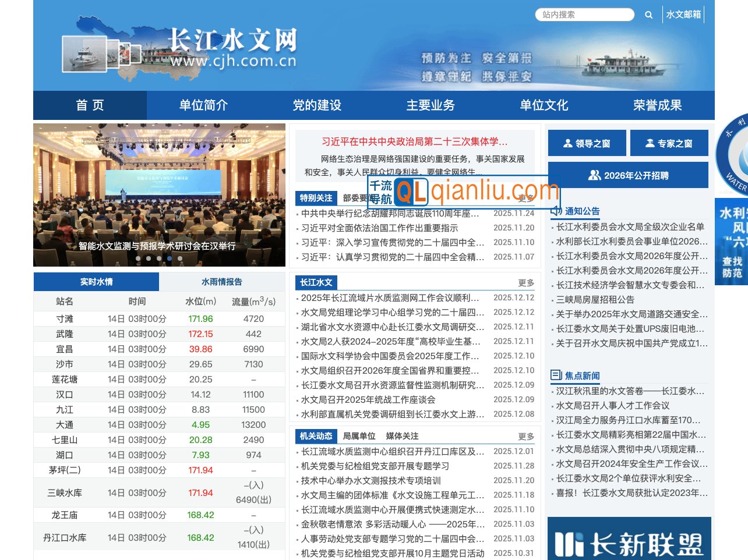Click the 焦点新闻 newspaper icon
This screenshot has height=560, width=748.
click(x=556, y=375)
